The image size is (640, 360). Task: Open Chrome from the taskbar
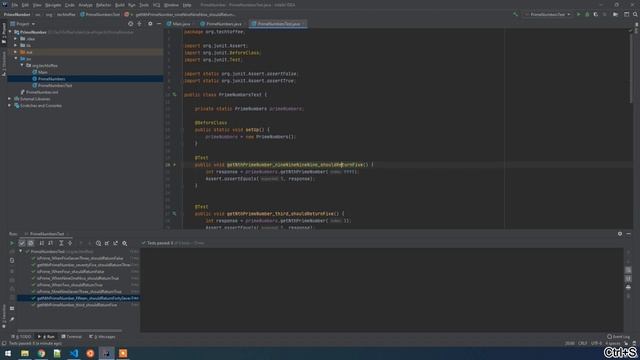pos(41,353)
